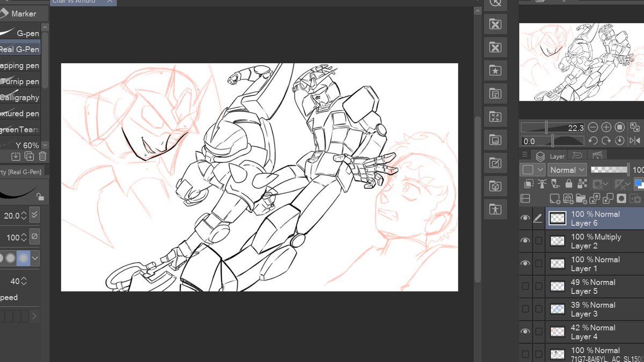This screenshot has width=644, height=362.
Task: Hide Layer 6 with its eye icon
Action: [x=525, y=218]
